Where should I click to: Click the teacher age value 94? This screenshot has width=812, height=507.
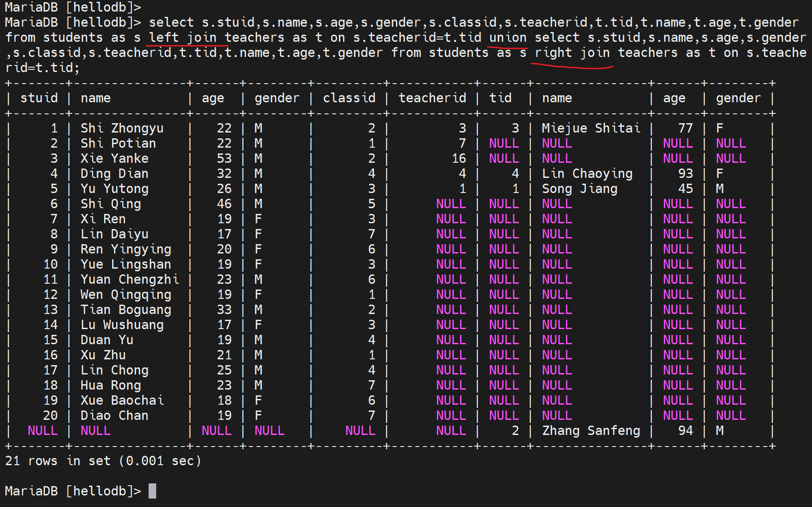click(685, 431)
